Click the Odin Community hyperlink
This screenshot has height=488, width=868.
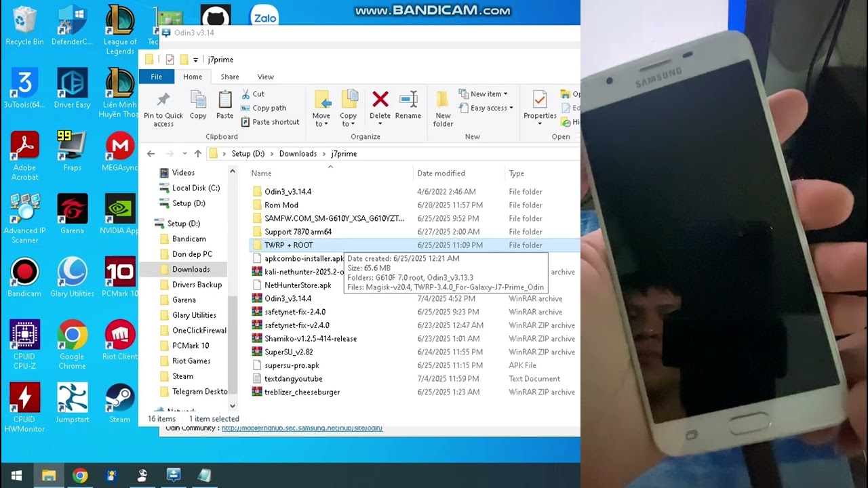coord(302,428)
